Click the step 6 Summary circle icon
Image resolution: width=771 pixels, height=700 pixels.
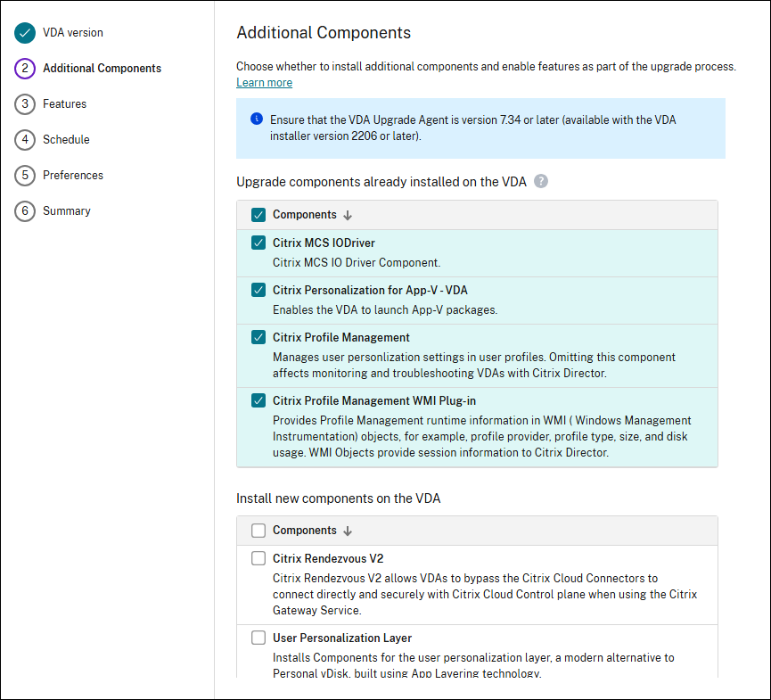25,211
